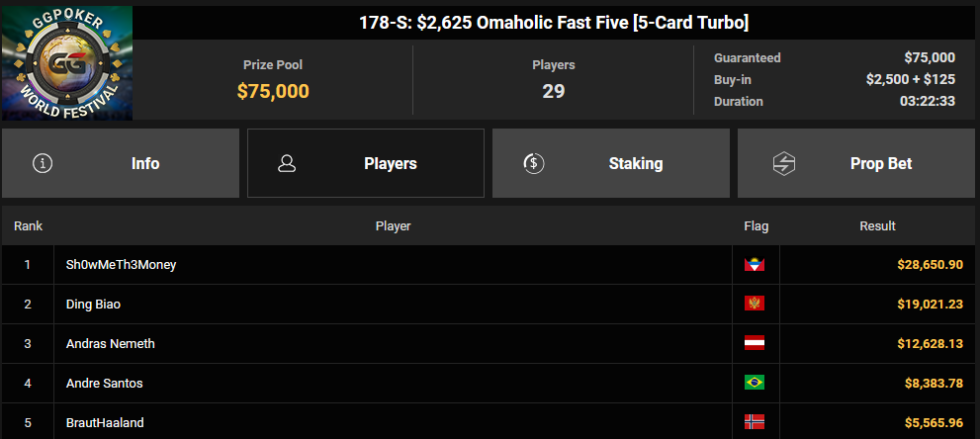Select player Andras Nemeth row

click(489, 343)
